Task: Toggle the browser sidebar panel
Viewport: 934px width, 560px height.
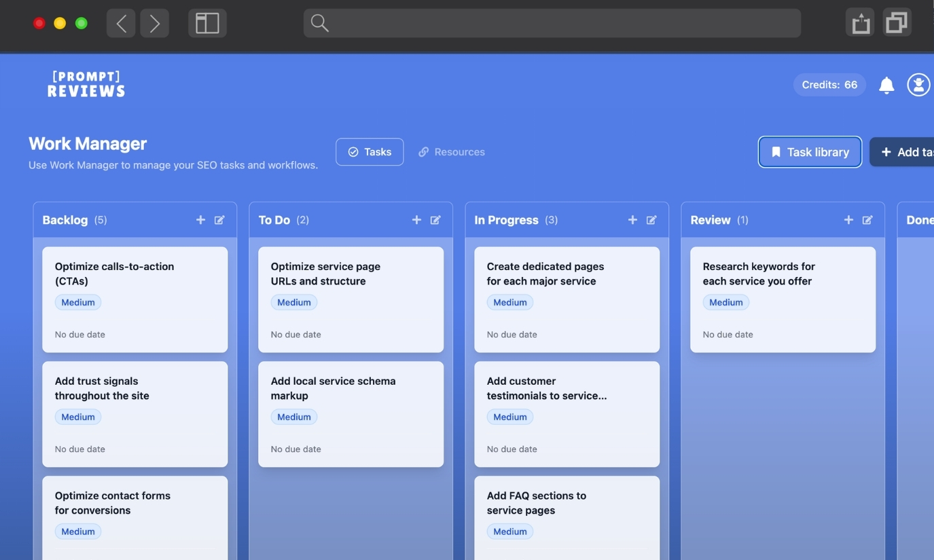Action: point(207,23)
